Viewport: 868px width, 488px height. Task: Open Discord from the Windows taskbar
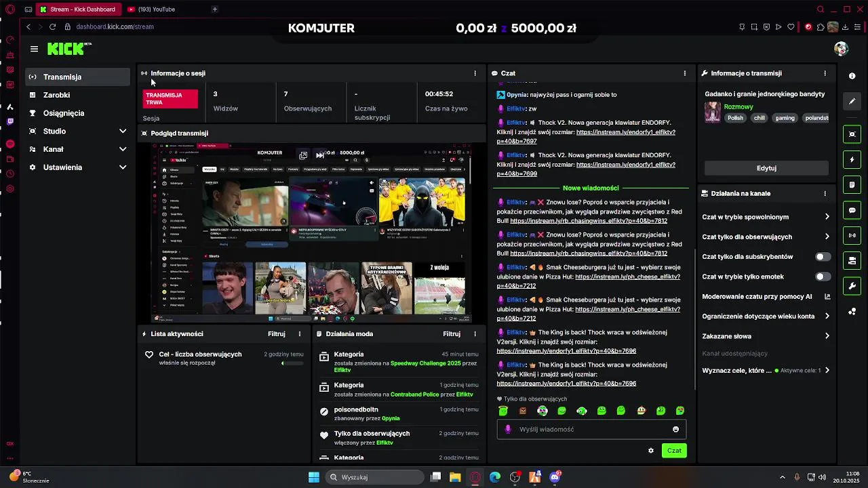click(555, 477)
